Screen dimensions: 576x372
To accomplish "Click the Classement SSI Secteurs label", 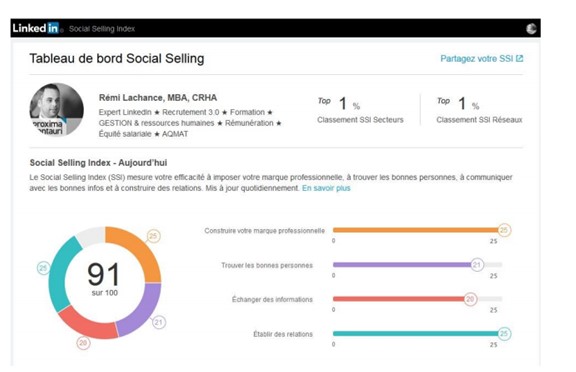I will 360,120.
